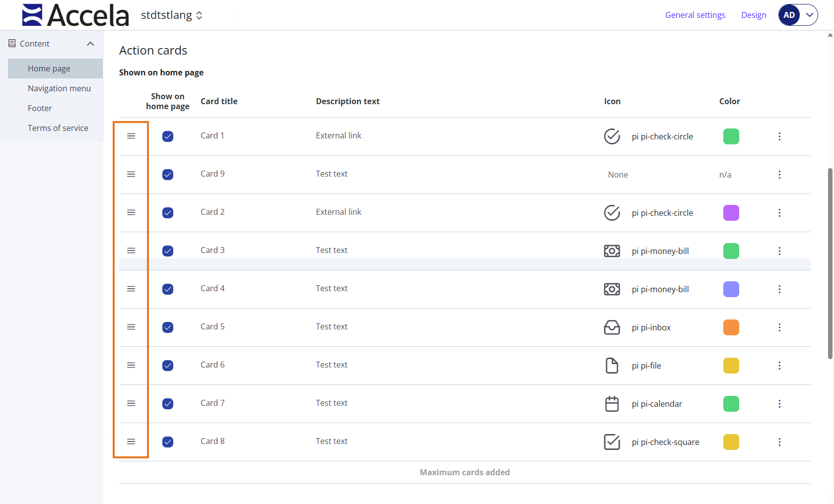Collapse the Content sidebar section

[x=90, y=44]
